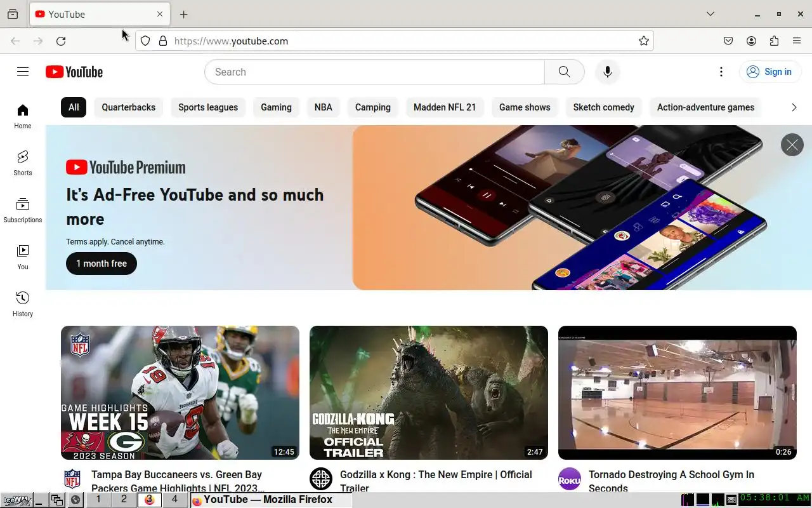This screenshot has width=812, height=508.
Task: Select the Sketch comedy chip
Action: [x=604, y=107]
